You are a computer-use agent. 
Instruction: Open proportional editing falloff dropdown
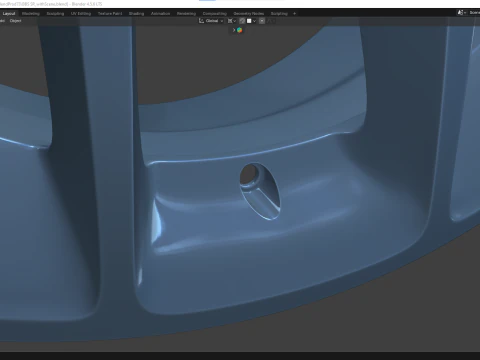pos(270,21)
